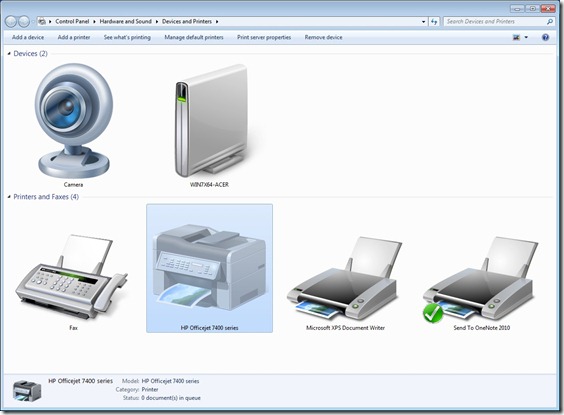Screen dimensions: 564x415
Task: Select the Fax machine icon
Action: [71, 277]
